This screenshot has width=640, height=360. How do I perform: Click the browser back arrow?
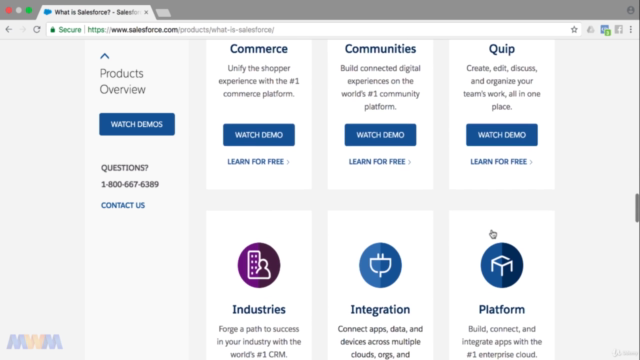pyautogui.click(x=9, y=29)
